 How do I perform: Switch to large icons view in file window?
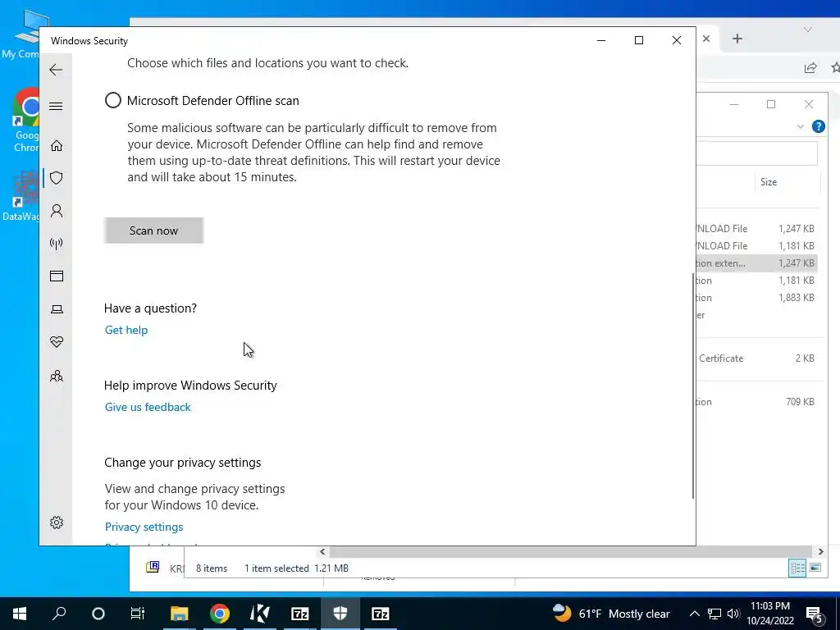coord(815,568)
